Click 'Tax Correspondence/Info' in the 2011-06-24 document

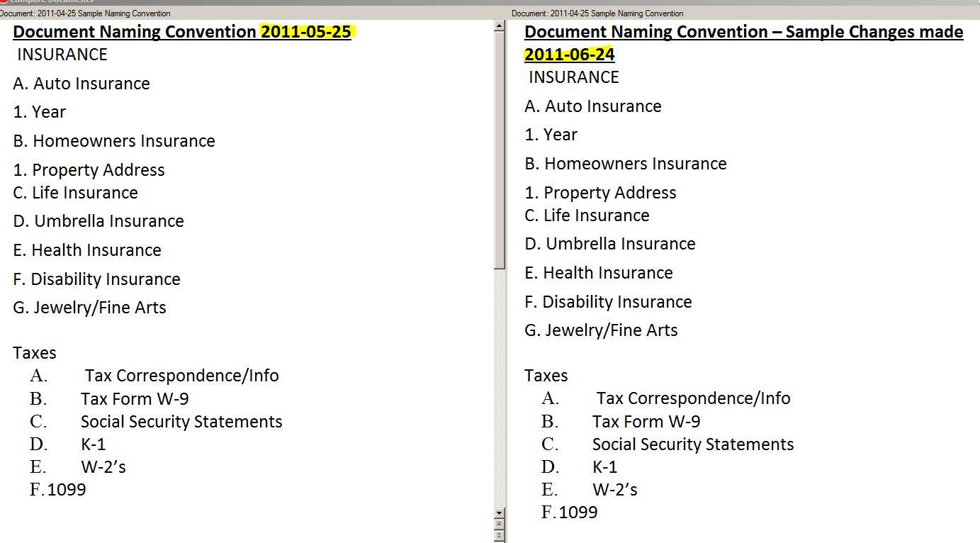click(694, 398)
